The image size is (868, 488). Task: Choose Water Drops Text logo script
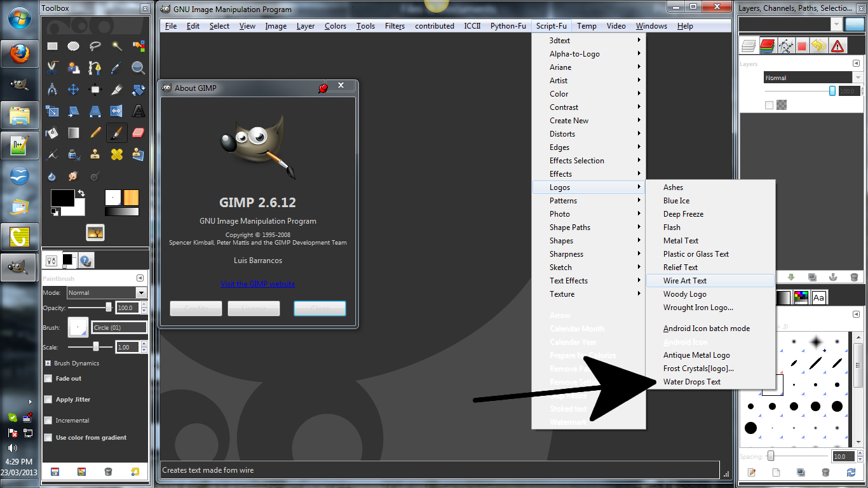pyautogui.click(x=710, y=382)
